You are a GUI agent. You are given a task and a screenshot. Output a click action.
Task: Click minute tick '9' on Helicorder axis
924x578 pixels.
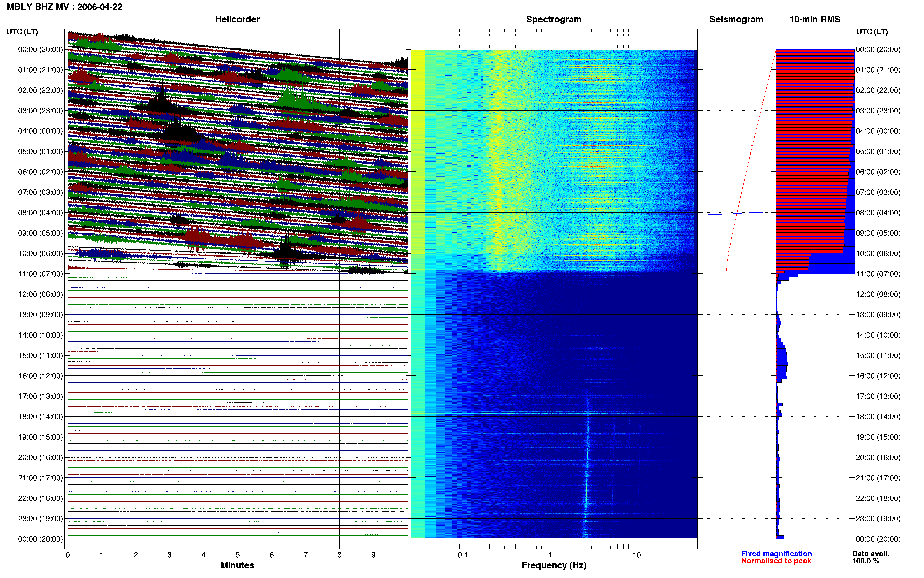[373, 555]
